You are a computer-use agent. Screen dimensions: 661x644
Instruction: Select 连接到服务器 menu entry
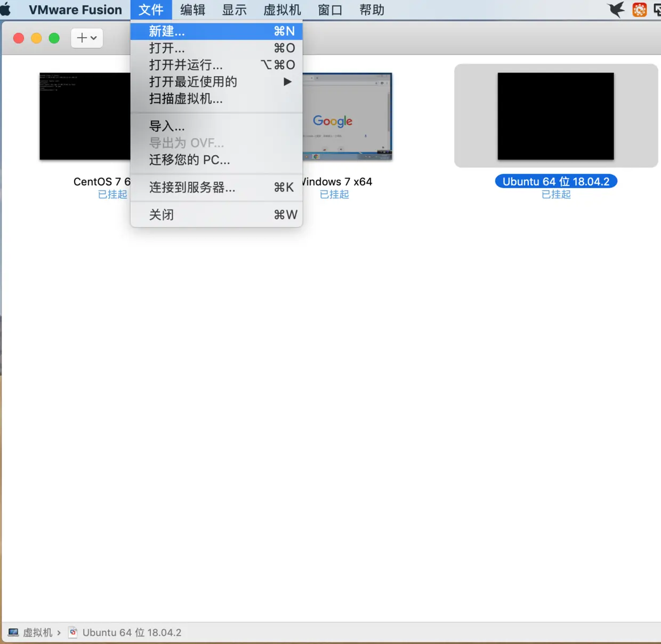(x=192, y=188)
